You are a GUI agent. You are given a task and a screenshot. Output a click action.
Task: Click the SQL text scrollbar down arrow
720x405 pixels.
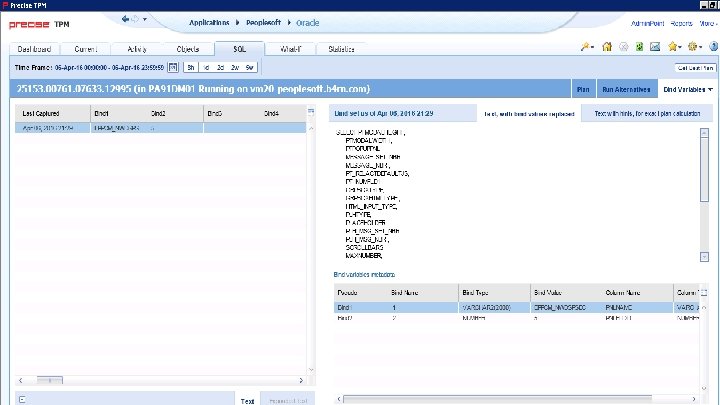click(704, 256)
